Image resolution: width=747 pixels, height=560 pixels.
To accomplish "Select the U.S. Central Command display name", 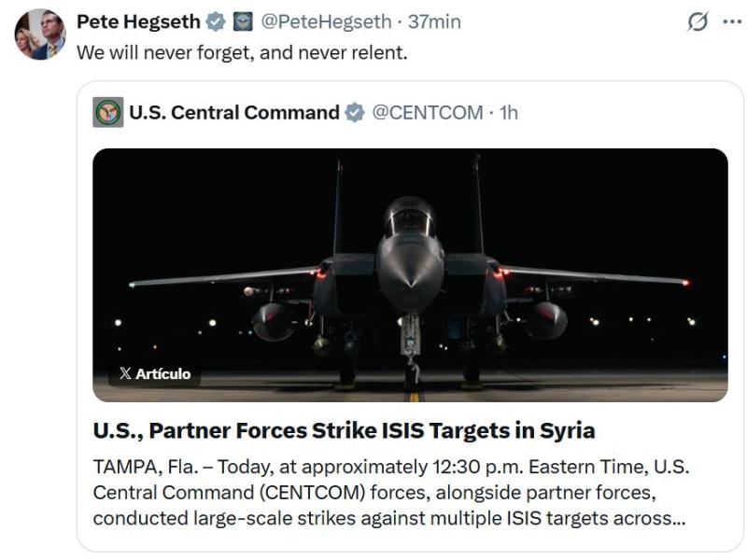I will (236, 114).
